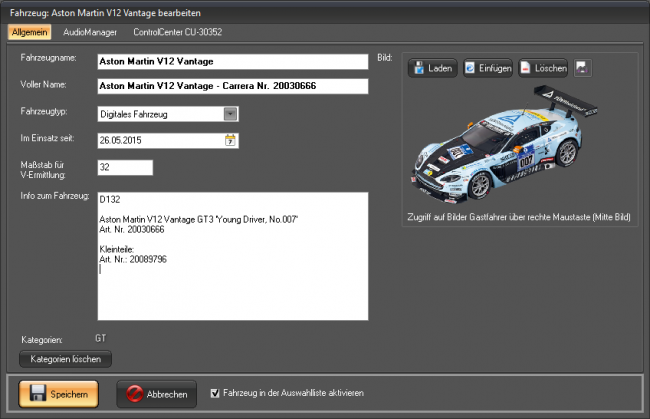Delete the vehicle image with Löschen
This screenshot has height=419, width=650.
click(543, 68)
